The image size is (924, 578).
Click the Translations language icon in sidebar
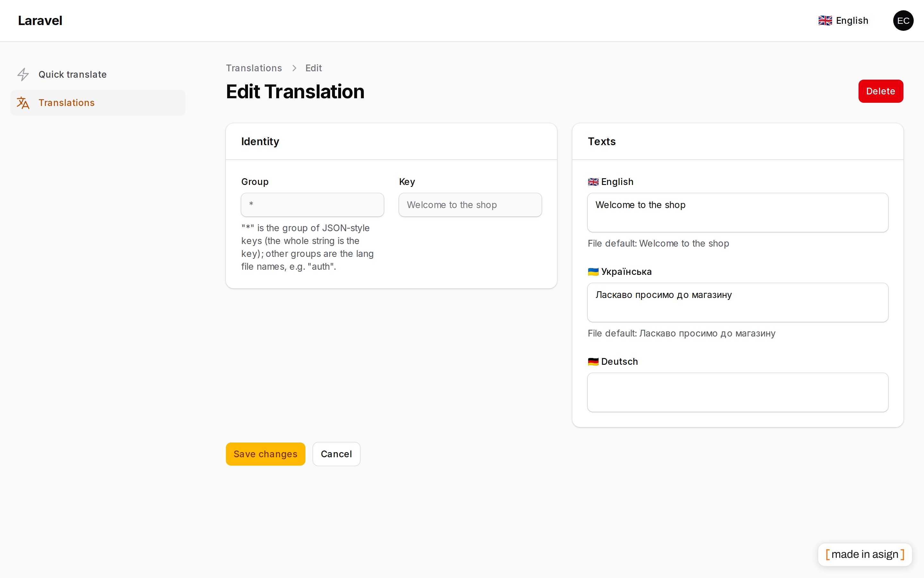point(23,103)
